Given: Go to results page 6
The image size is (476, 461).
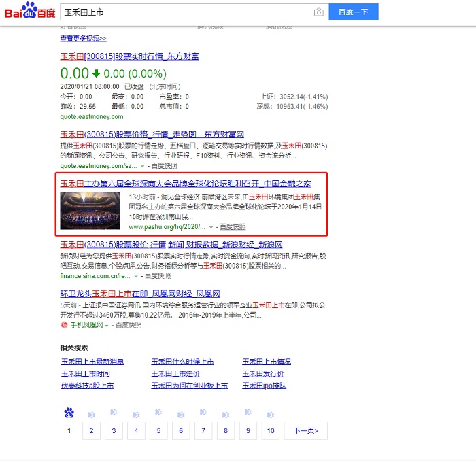Looking at the screenshot, I should (x=181, y=430).
